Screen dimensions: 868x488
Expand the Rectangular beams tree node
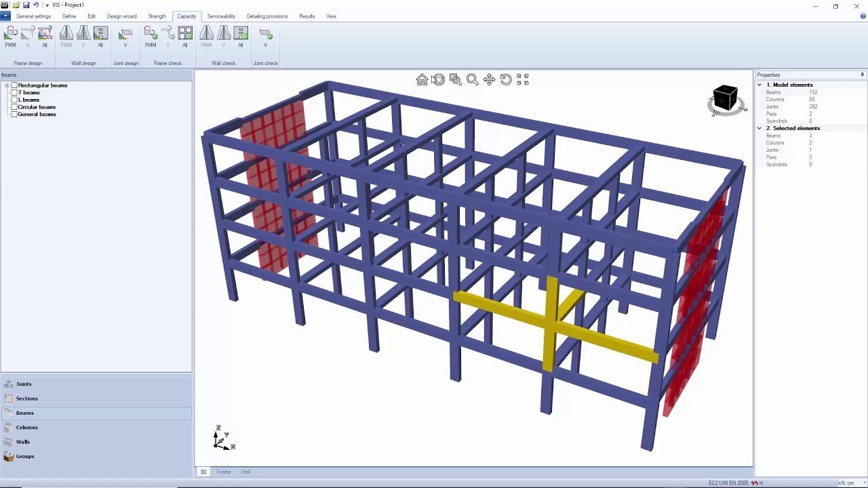[x=7, y=85]
